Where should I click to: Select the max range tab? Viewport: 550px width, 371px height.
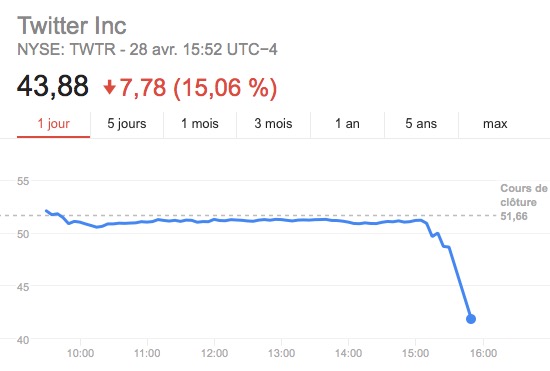point(495,124)
